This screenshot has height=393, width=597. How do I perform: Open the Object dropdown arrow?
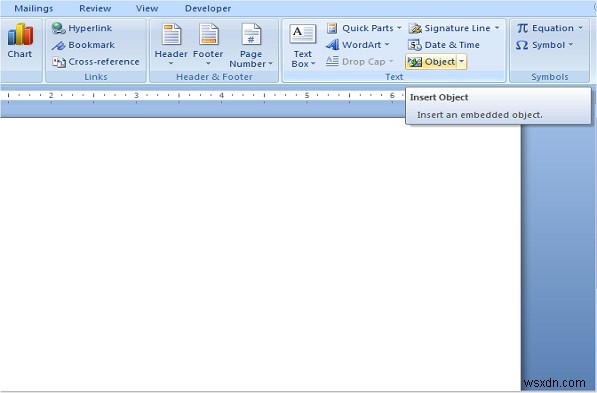pyautogui.click(x=461, y=62)
